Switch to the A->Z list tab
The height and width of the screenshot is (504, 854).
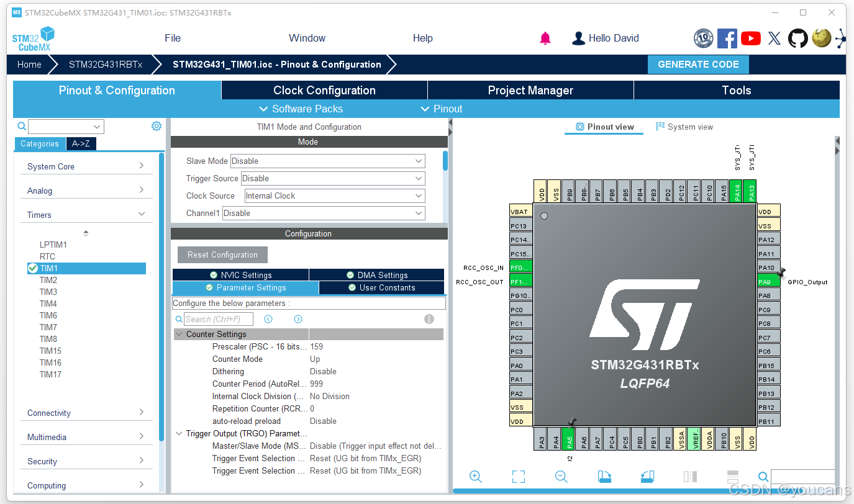(x=81, y=144)
